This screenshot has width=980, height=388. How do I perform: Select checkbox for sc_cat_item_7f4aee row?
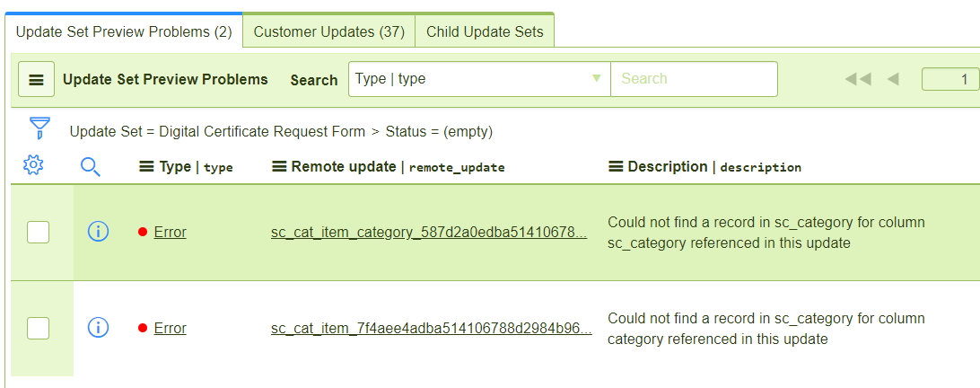pyautogui.click(x=38, y=329)
